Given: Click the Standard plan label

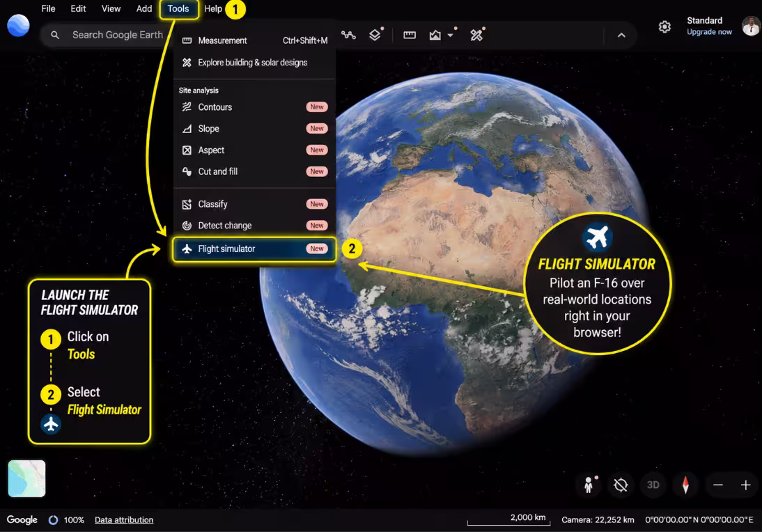Looking at the screenshot, I should pos(704,20).
